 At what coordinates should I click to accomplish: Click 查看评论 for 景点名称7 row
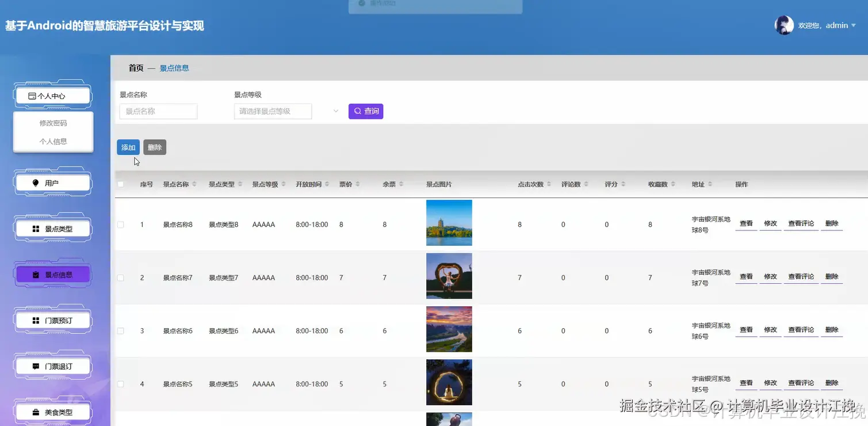[801, 276]
